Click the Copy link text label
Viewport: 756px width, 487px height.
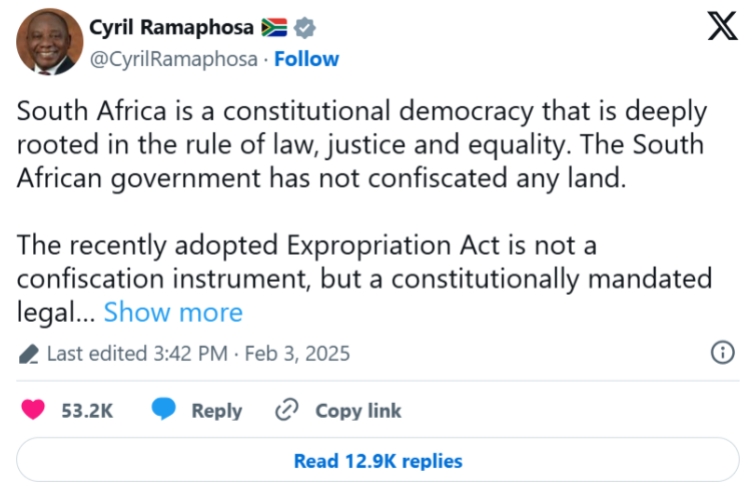358,410
